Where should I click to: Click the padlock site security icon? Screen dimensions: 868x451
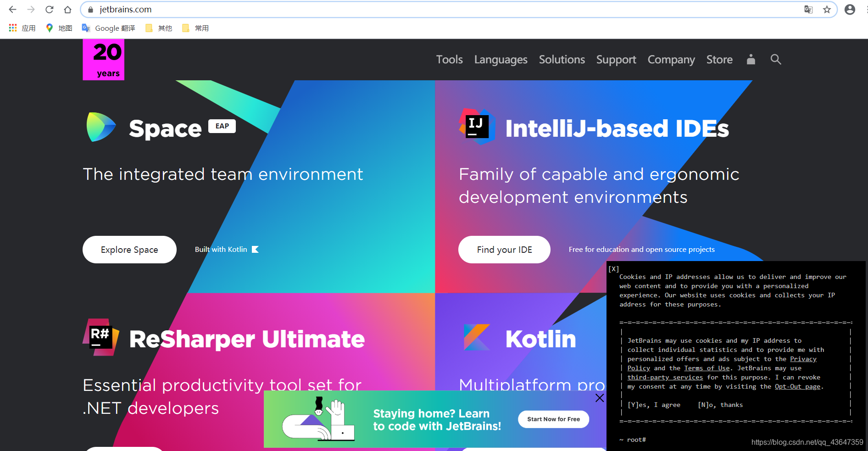(90, 10)
